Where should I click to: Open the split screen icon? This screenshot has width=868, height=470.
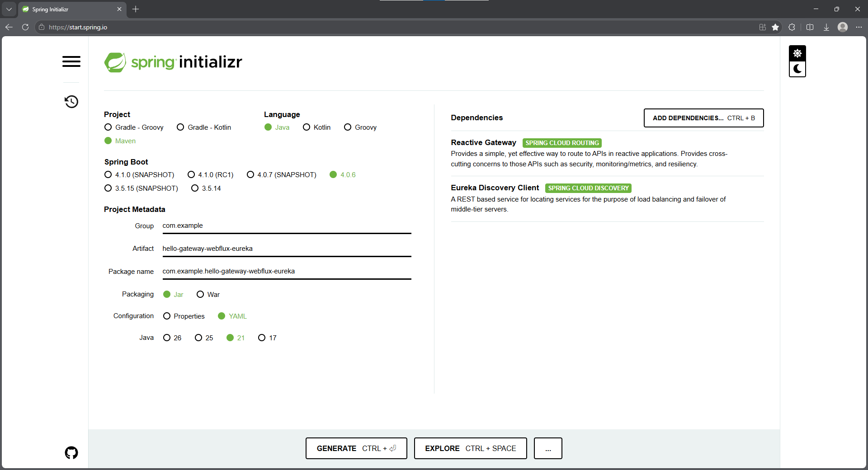tap(810, 27)
